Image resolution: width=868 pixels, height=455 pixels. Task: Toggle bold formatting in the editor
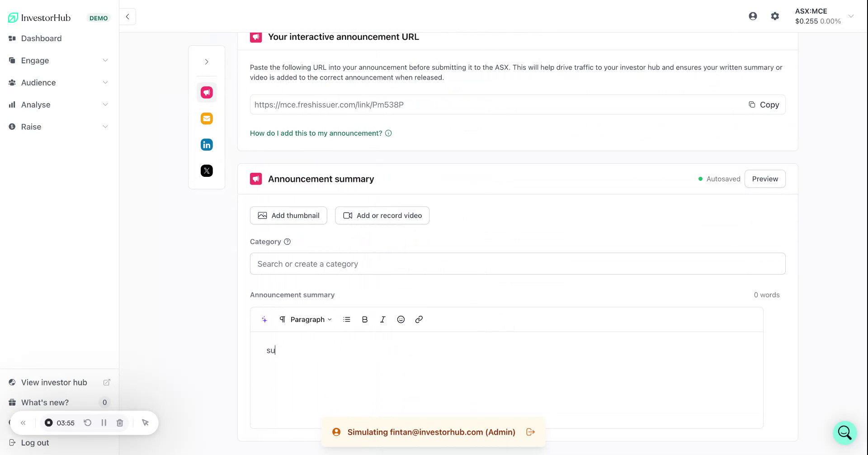[364, 319]
